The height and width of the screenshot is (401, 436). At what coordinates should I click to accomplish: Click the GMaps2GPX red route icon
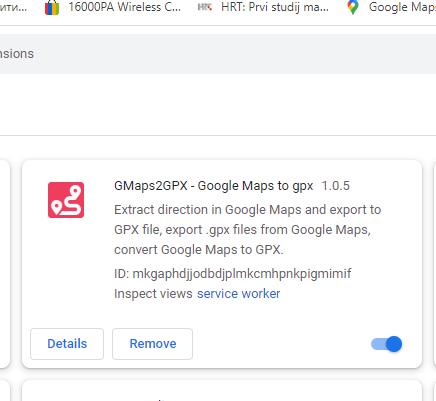(66, 200)
